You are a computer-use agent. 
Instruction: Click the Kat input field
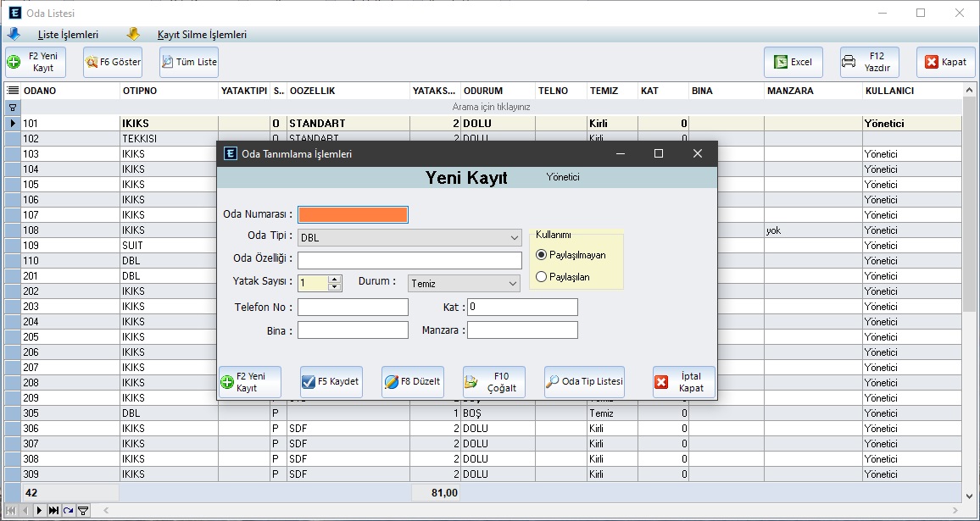point(522,307)
